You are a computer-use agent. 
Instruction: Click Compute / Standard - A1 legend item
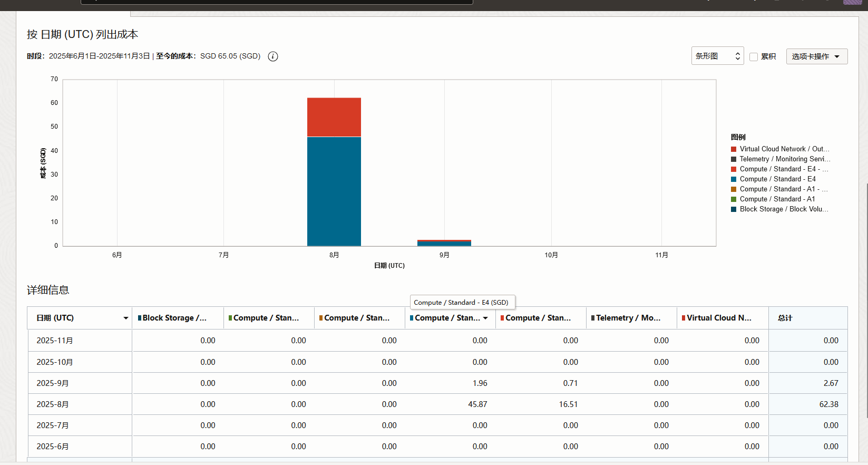[x=773, y=199]
